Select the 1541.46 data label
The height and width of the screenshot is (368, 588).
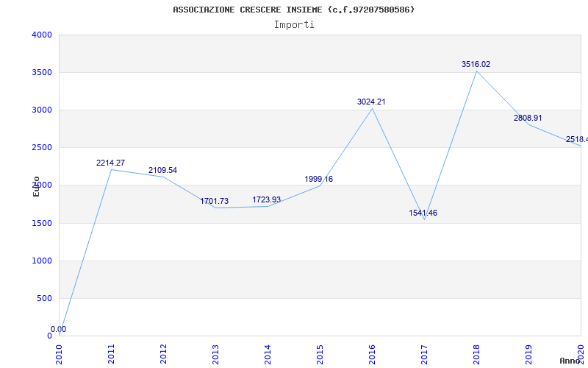(x=423, y=213)
